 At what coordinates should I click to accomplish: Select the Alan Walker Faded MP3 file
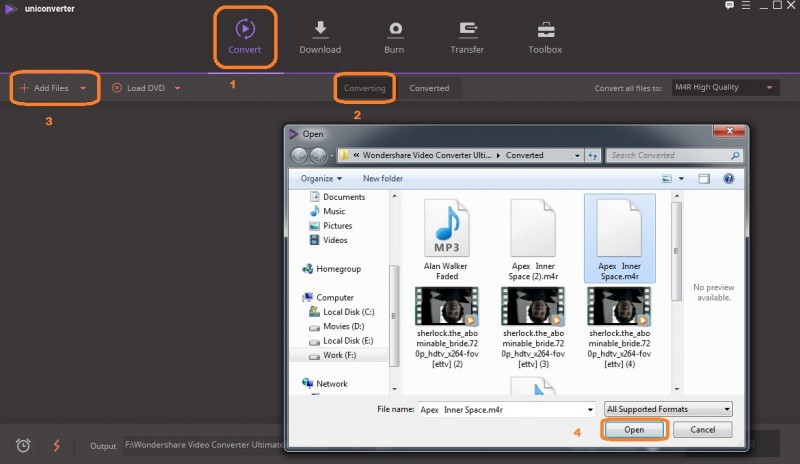point(446,239)
